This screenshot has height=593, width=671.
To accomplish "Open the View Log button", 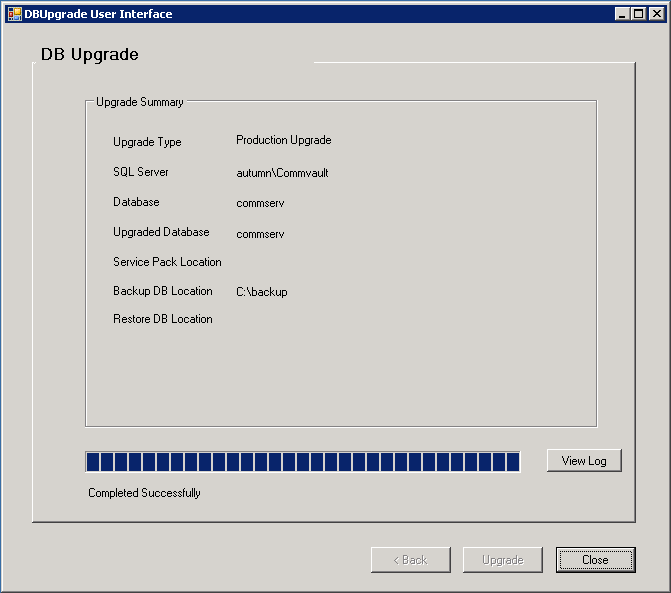I will (x=584, y=461).
